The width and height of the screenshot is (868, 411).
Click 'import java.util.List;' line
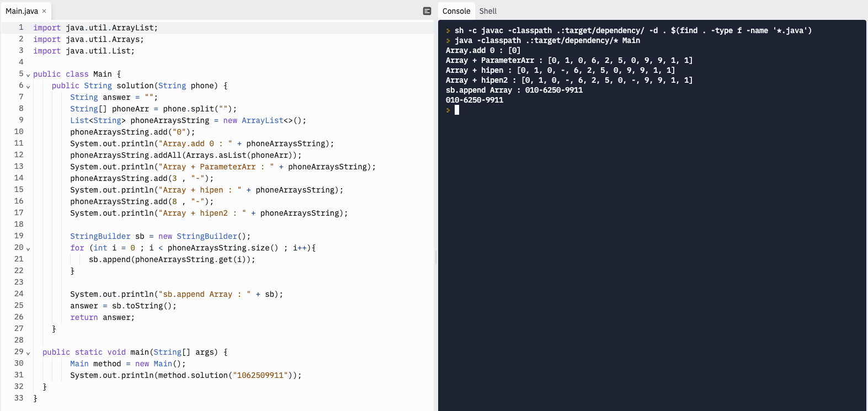click(x=84, y=51)
